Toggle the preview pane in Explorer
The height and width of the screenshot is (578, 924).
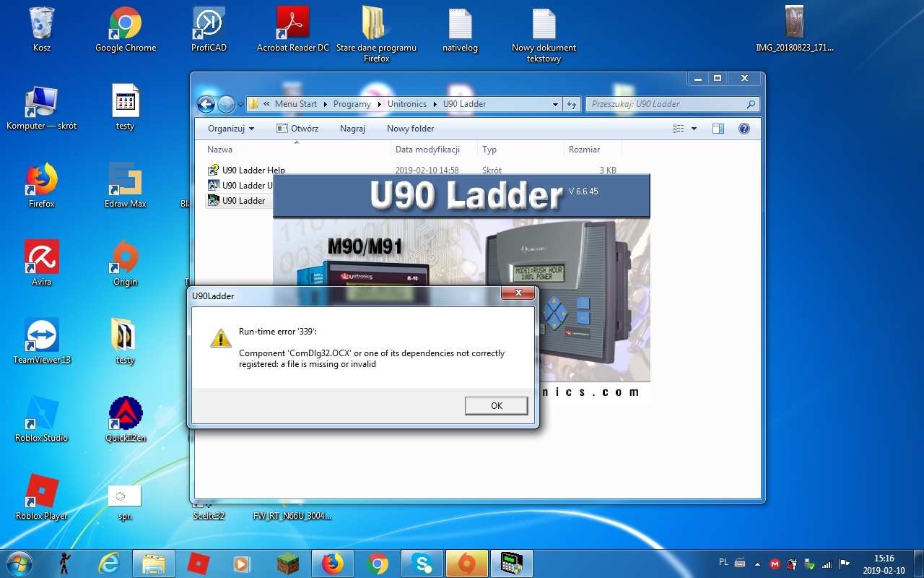(x=718, y=128)
